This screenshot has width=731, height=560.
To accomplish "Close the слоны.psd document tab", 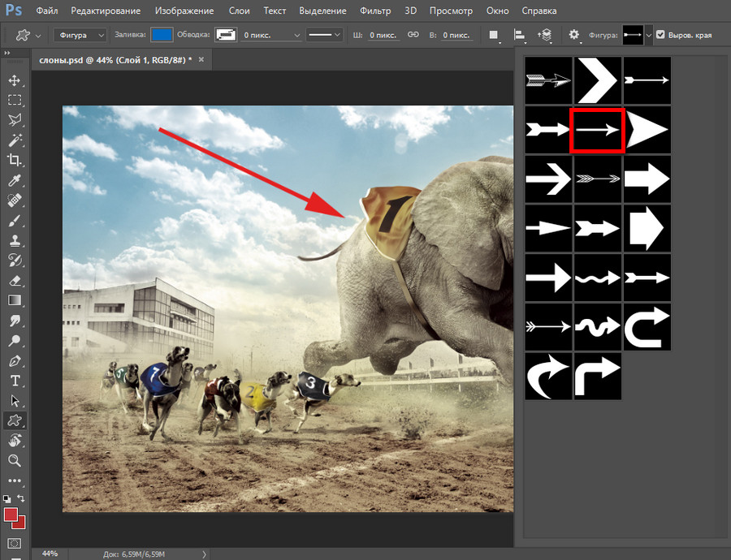I will 201,60.
